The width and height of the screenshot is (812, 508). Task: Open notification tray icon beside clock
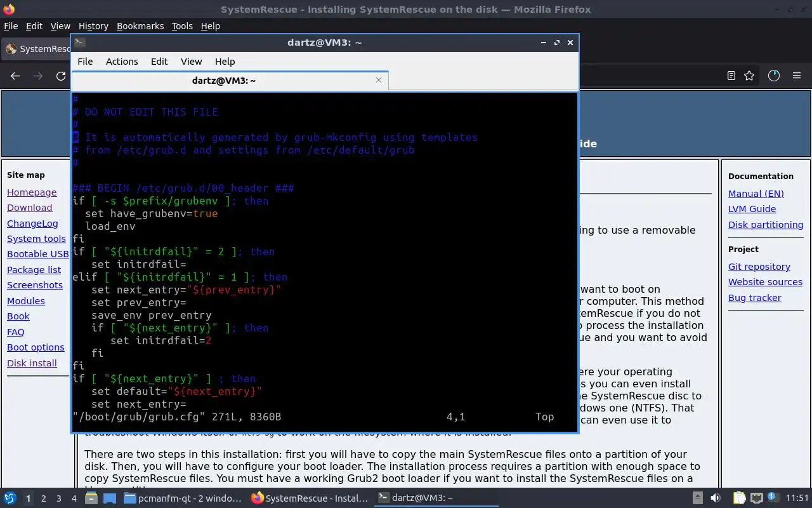click(x=773, y=498)
